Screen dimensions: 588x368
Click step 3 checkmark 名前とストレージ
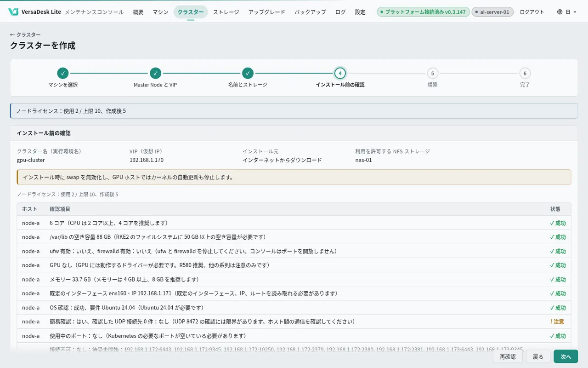pos(248,73)
